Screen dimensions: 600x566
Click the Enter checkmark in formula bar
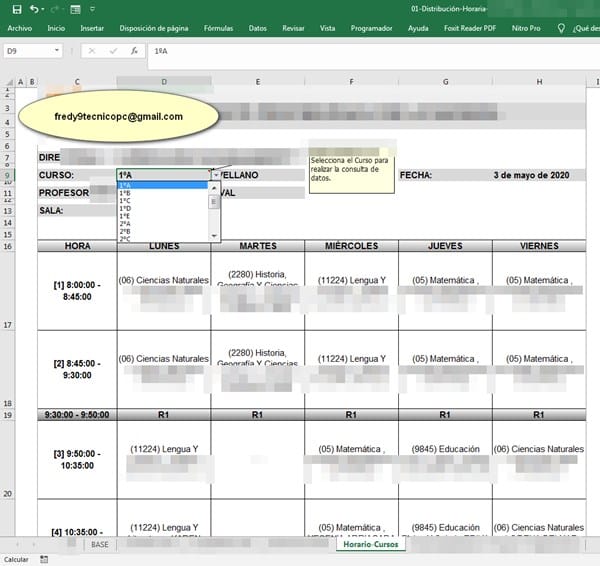[113, 50]
